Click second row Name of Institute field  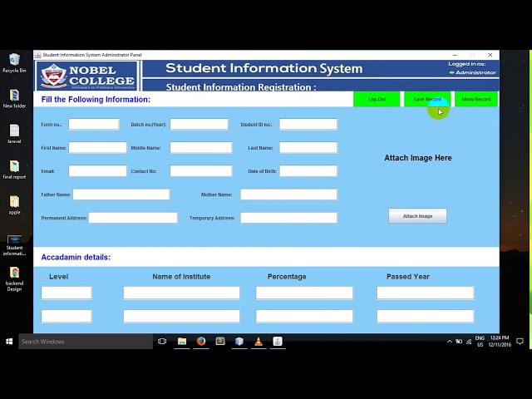click(181, 316)
